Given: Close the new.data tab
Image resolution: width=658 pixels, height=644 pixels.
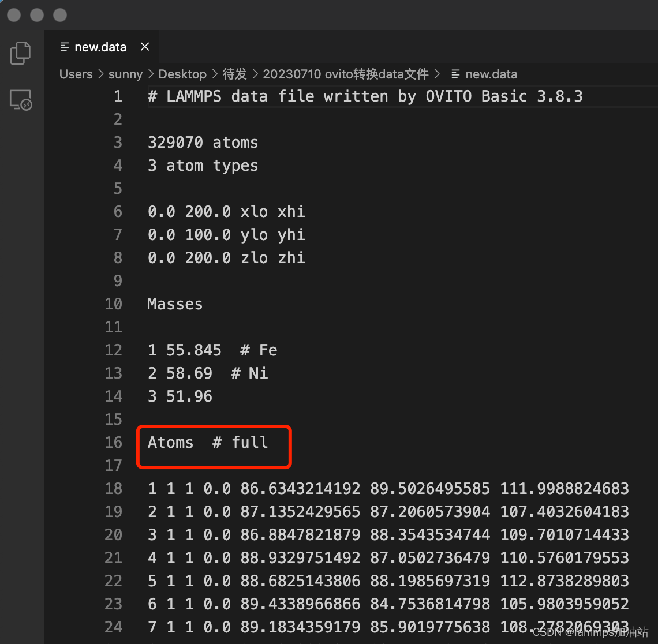Looking at the screenshot, I should tap(144, 47).
